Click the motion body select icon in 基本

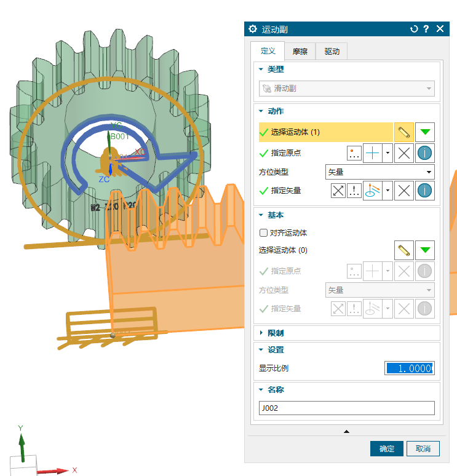403,250
